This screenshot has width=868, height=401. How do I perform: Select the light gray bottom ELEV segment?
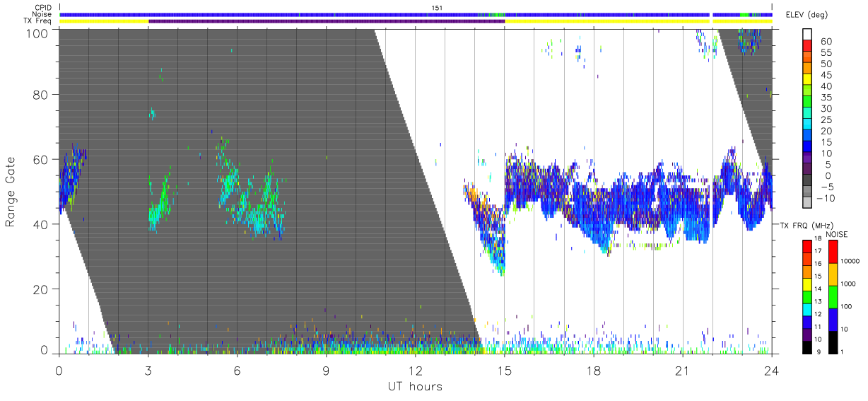(808, 203)
